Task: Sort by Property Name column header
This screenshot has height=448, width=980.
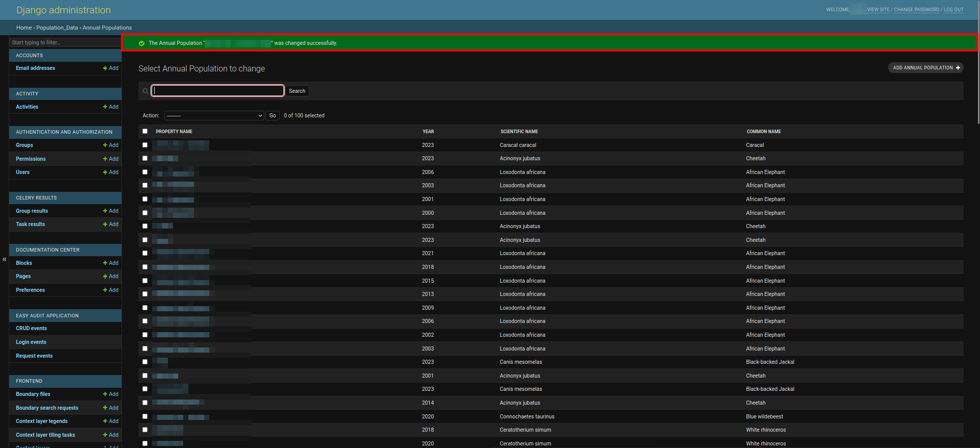Action: pos(174,132)
